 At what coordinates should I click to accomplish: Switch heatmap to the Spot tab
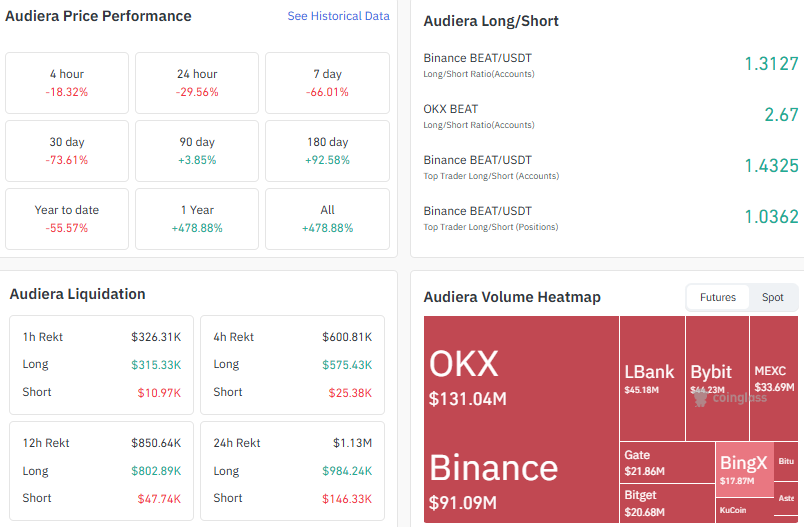tap(772, 297)
